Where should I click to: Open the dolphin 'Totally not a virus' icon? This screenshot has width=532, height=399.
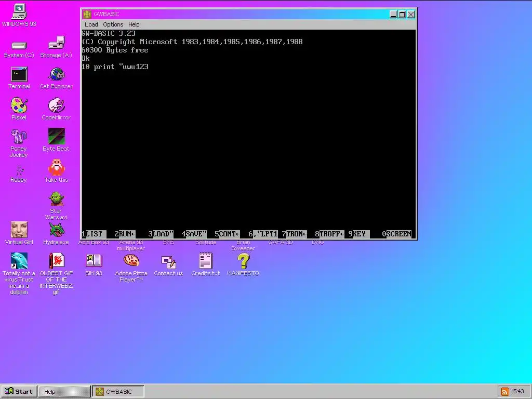[x=19, y=273]
